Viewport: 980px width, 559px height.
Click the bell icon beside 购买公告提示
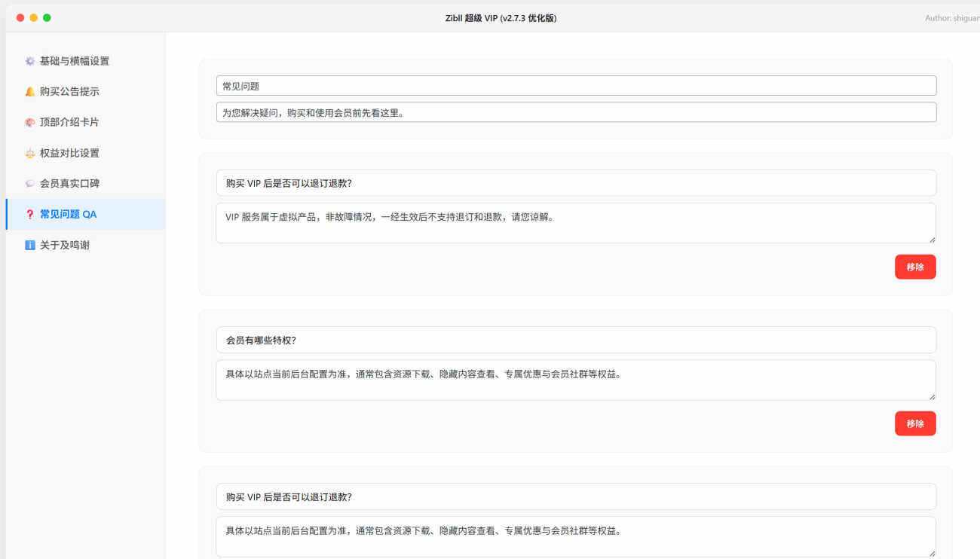[30, 92]
